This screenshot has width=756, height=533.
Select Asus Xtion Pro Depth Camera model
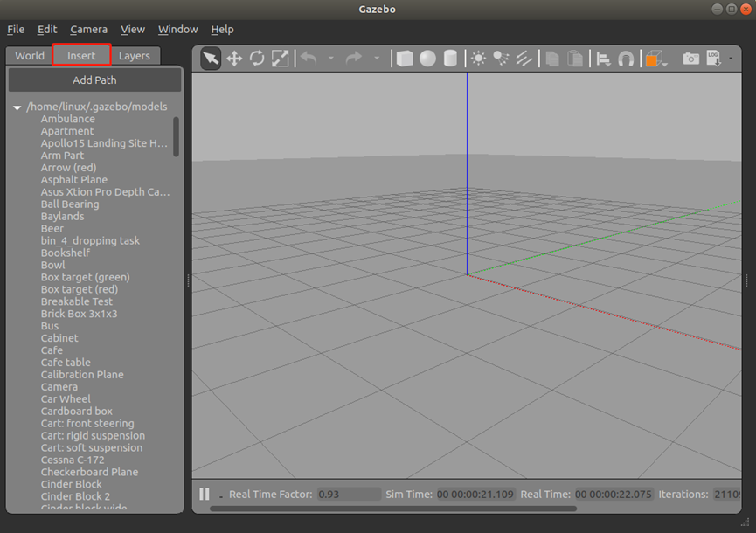point(105,192)
